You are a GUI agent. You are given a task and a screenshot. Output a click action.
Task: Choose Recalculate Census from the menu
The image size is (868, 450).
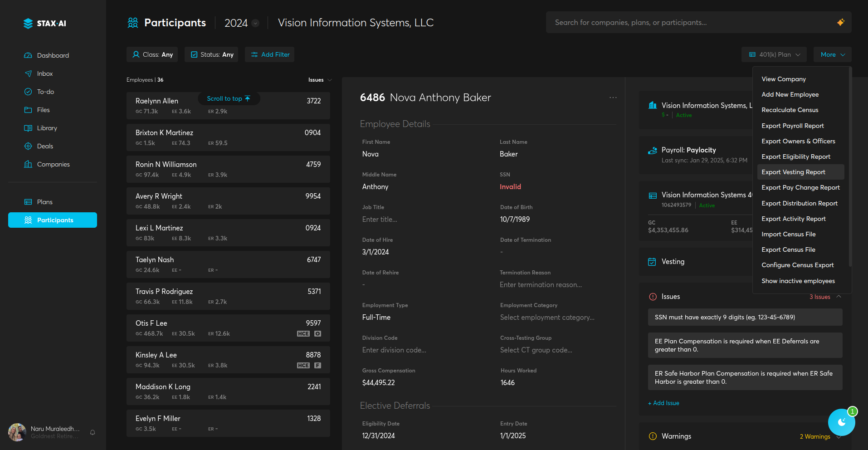pos(790,110)
